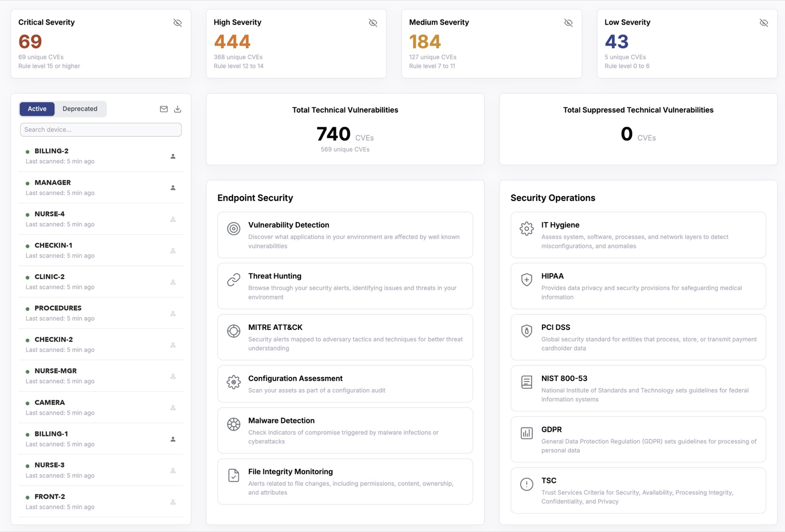This screenshot has width=785, height=532.
Task: Select the NURSE-MGR device
Action: pos(101,376)
